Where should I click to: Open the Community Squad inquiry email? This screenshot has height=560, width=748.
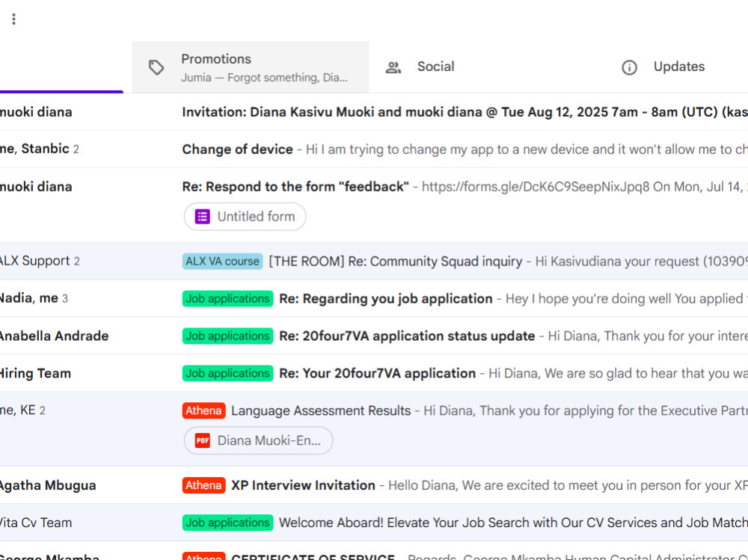click(374, 261)
